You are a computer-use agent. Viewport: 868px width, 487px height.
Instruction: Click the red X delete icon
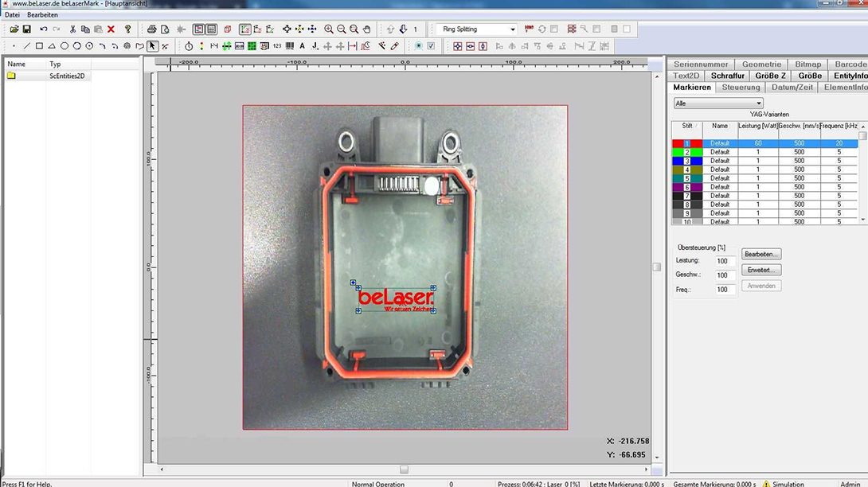[x=111, y=29]
